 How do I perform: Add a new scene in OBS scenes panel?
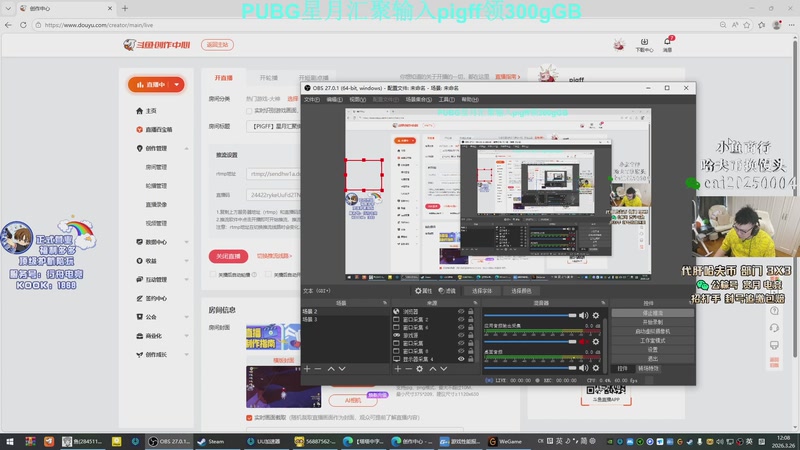[x=307, y=368]
